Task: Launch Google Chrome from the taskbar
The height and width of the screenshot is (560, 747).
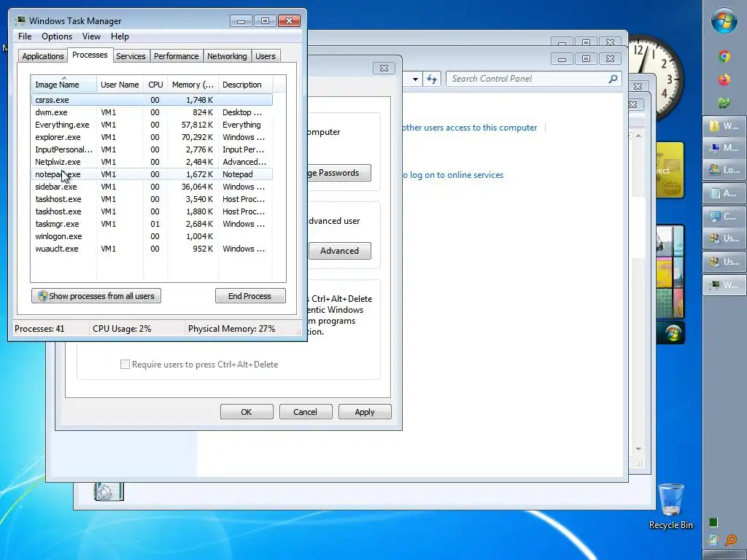Action: point(724,57)
